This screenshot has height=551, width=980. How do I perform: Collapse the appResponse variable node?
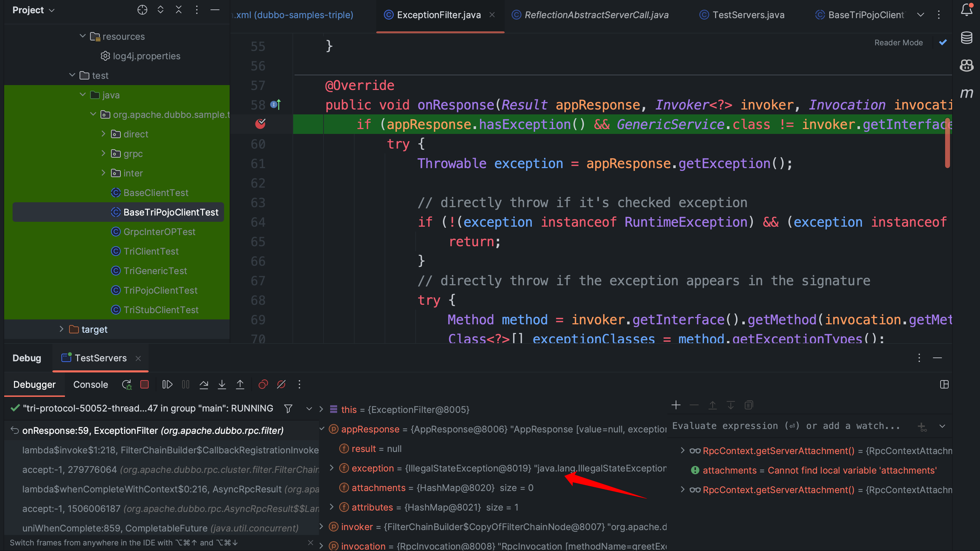click(322, 429)
